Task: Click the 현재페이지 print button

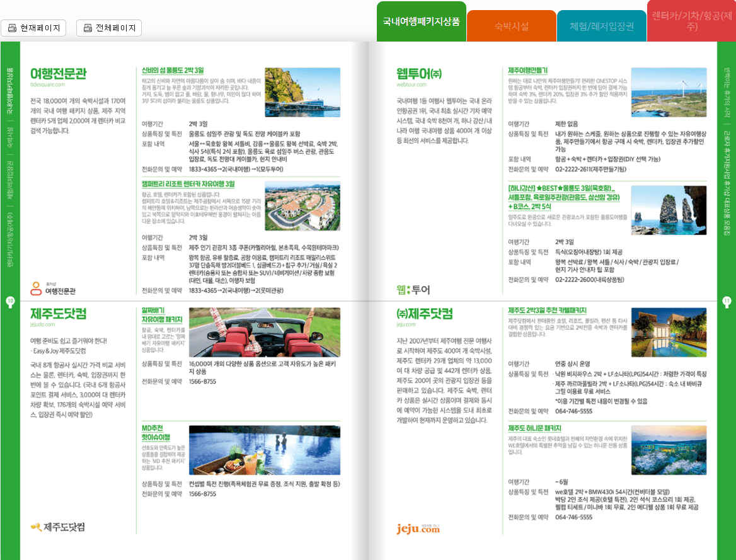Action: 33,28
